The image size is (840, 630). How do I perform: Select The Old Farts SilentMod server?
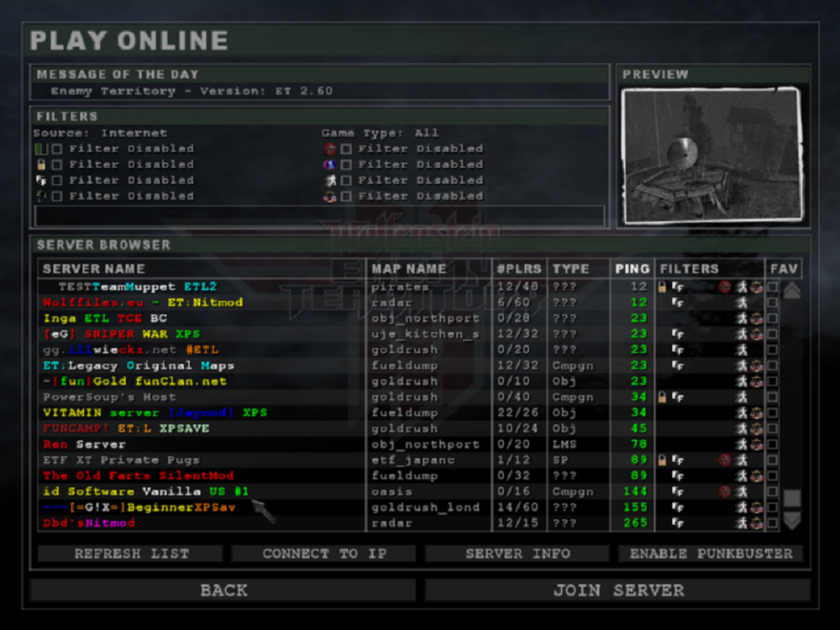point(408,475)
